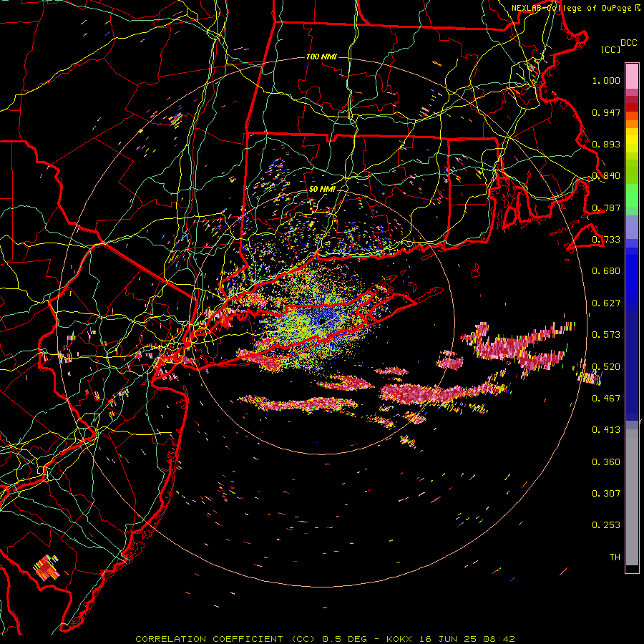Click the 0.307 scale value
This screenshot has width=644, height=644.
606,494
